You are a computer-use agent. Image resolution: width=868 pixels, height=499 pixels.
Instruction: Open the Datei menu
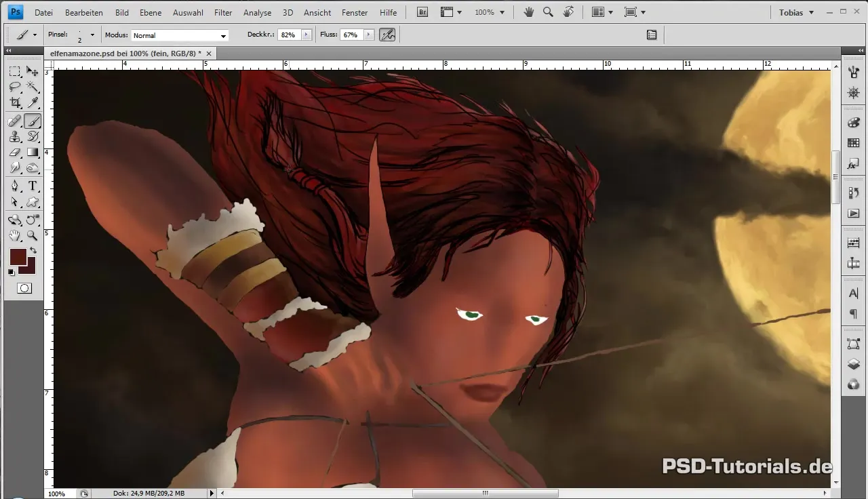43,12
